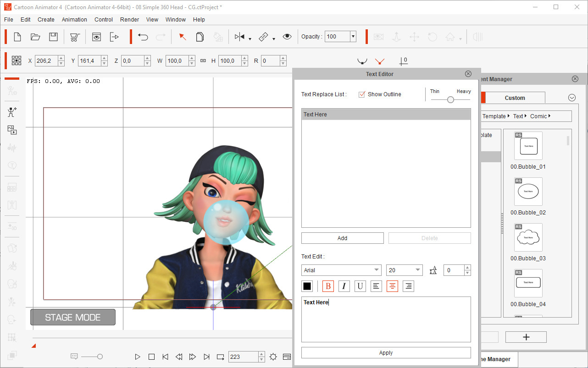Toggle Italic text formatting
The height and width of the screenshot is (368, 588).
(344, 286)
